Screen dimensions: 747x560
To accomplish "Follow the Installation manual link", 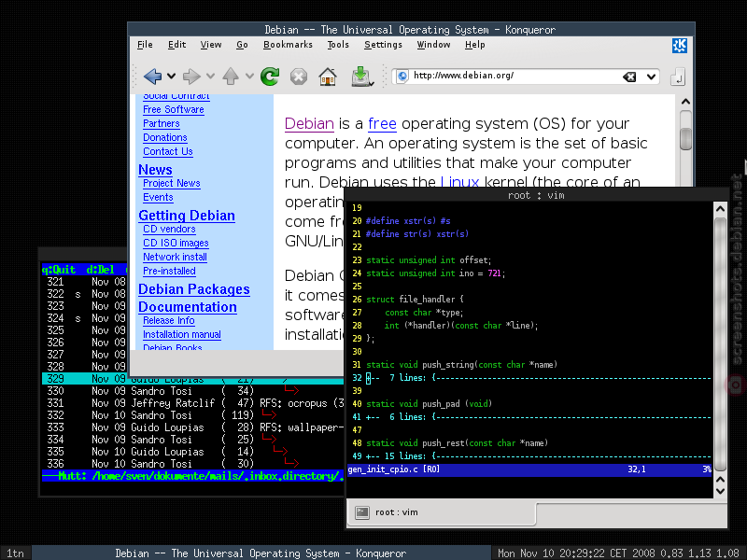I will (182, 335).
